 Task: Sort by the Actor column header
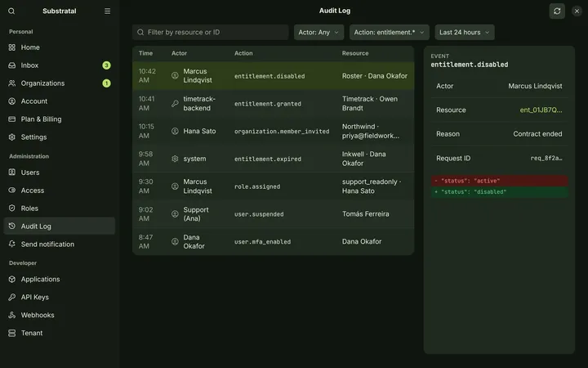179,53
